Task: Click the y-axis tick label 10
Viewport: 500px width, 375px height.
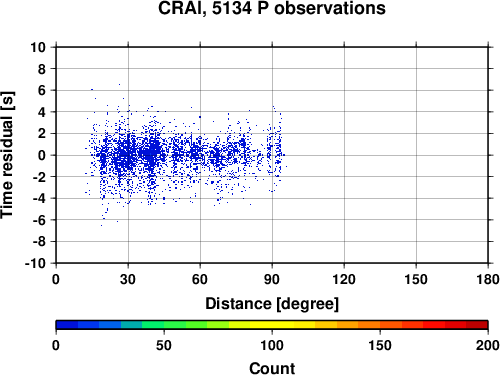Action: tap(38, 47)
